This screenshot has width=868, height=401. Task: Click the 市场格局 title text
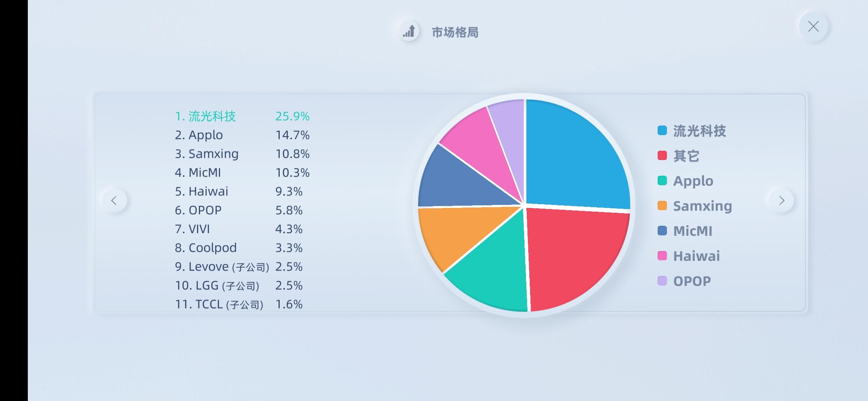tap(455, 32)
